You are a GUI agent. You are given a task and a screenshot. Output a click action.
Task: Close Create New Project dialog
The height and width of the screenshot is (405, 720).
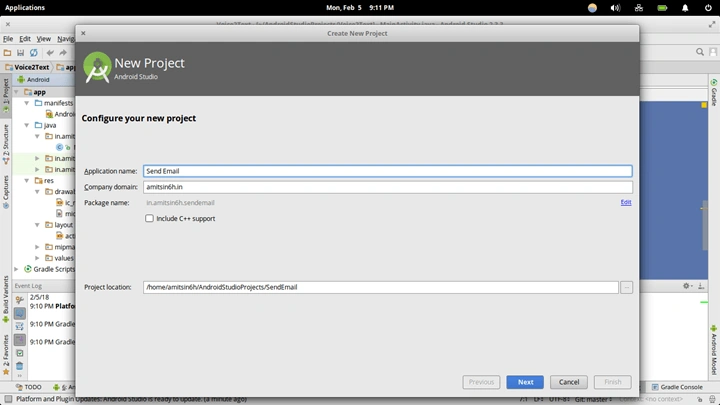(83, 33)
